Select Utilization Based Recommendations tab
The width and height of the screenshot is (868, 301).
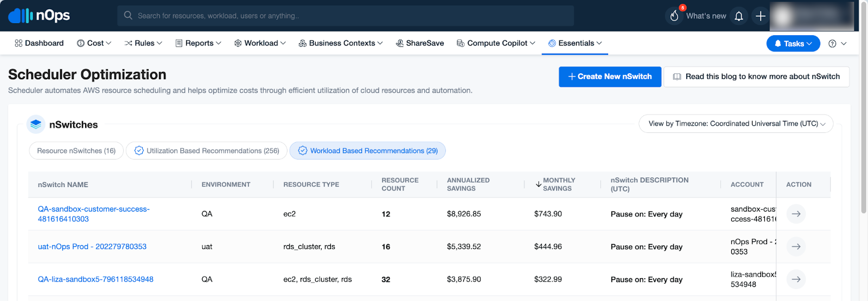(207, 151)
